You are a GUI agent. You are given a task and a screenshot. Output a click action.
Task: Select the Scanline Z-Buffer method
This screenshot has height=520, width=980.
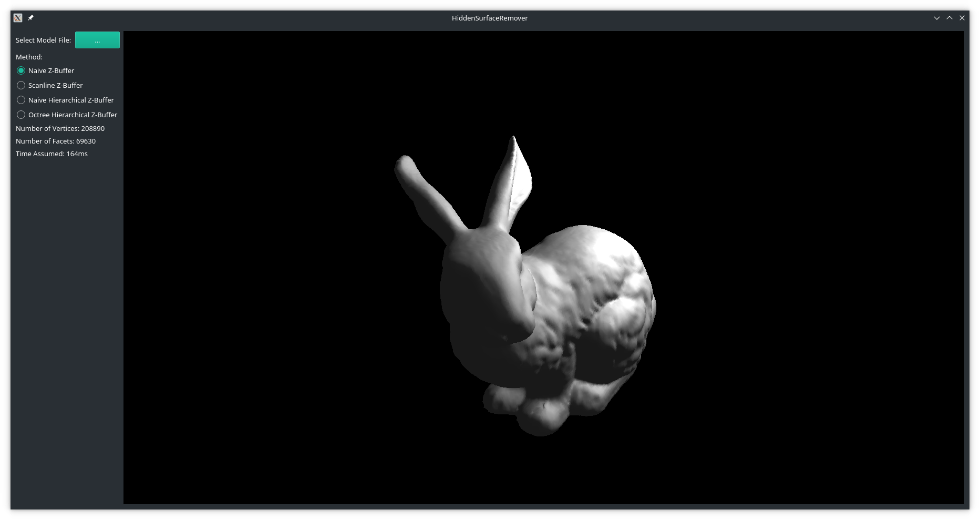(x=50, y=85)
